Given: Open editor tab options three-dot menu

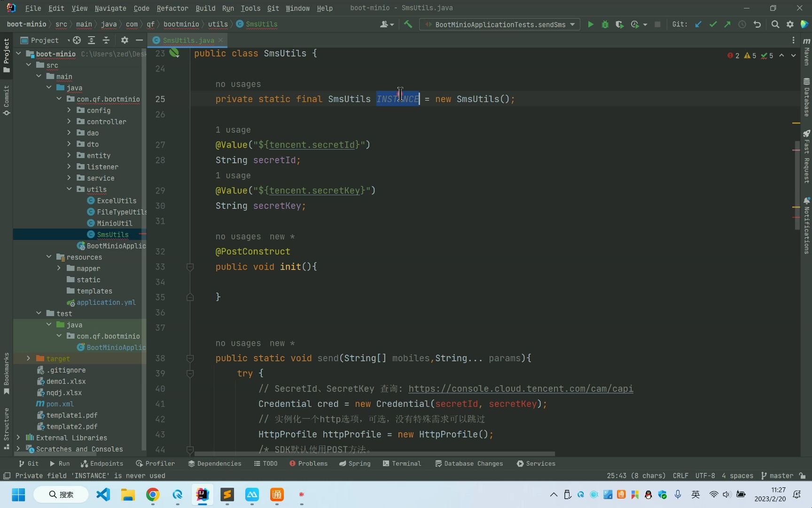Looking at the screenshot, I should 793,40.
